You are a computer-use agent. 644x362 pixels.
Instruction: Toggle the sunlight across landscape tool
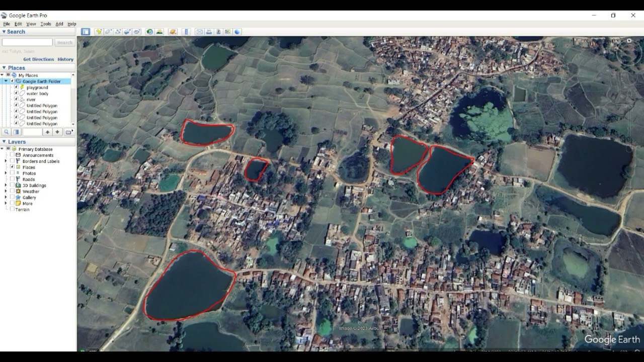(x=159, y=32)
